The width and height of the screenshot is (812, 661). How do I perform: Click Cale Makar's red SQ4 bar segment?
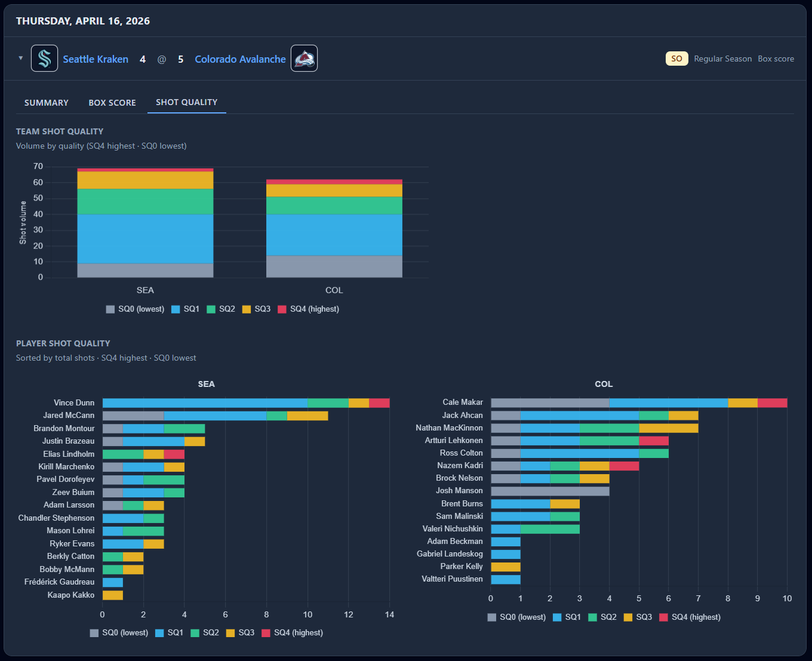coord(773,403)
